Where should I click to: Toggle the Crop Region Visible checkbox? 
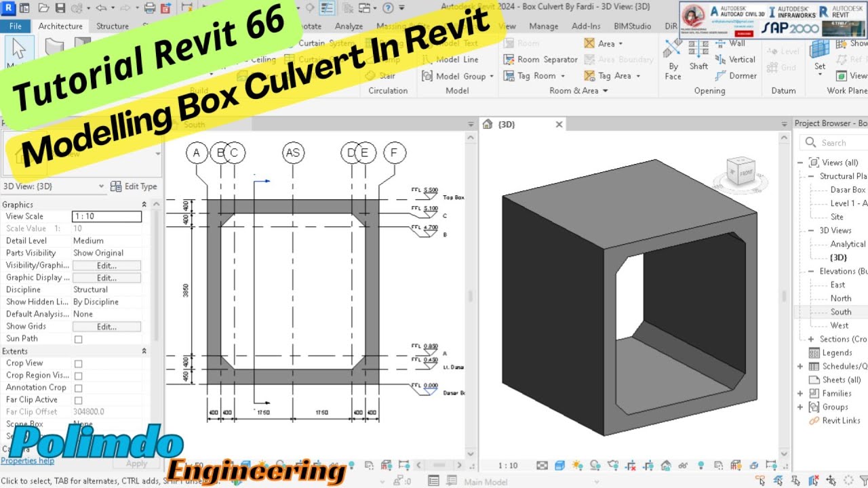[x=78, y=375]
